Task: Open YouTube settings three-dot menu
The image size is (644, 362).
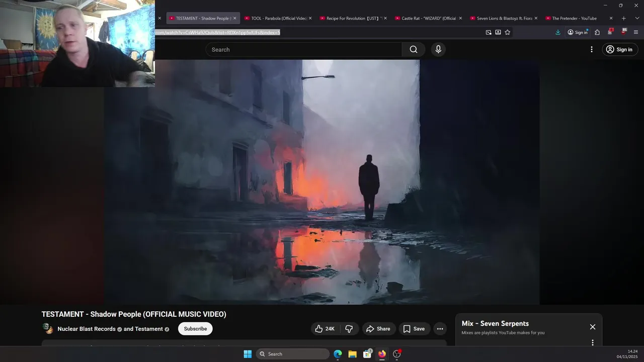Action: [x=592, y=49]
